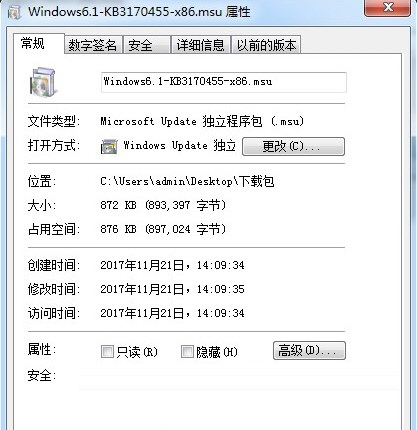Click the size value 872 KB (893,397 字节)
417x430 pixels.
163,205
